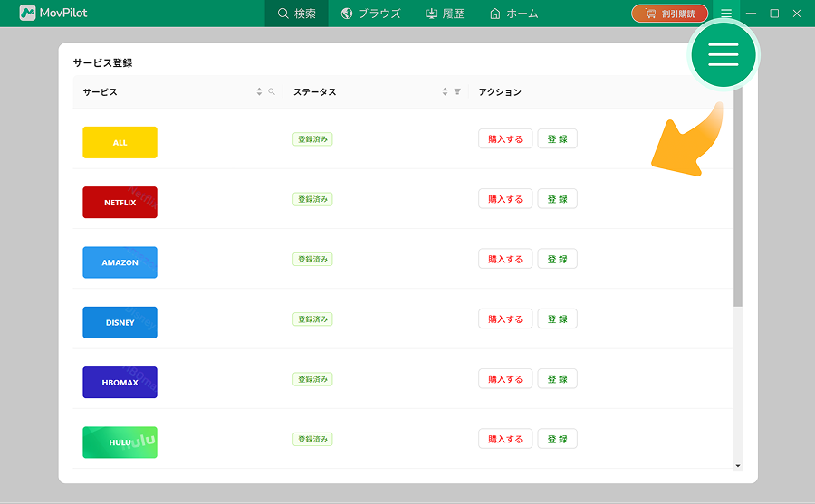815x504 pixels.
Task: Click 登録済み status in ALL row
Action: point(312,139)
